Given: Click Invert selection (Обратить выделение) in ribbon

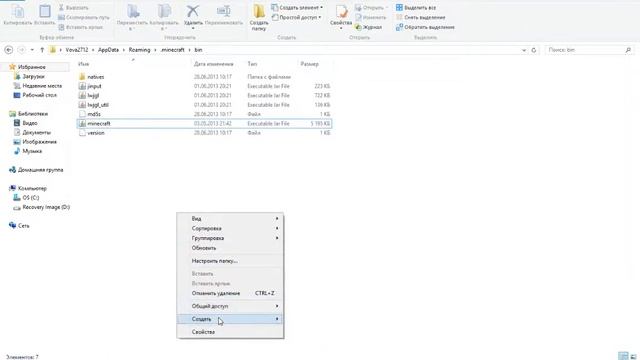Looking at the screenshot, I should click(425, 27).
